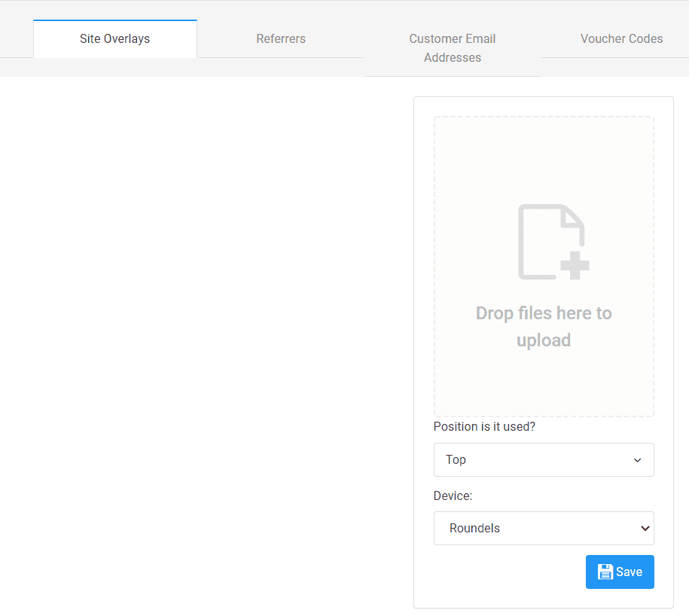Image resolution: width=689 pixels, height=616 pixels.
Task: Switch to the Referrers tab
Action: 280,38
